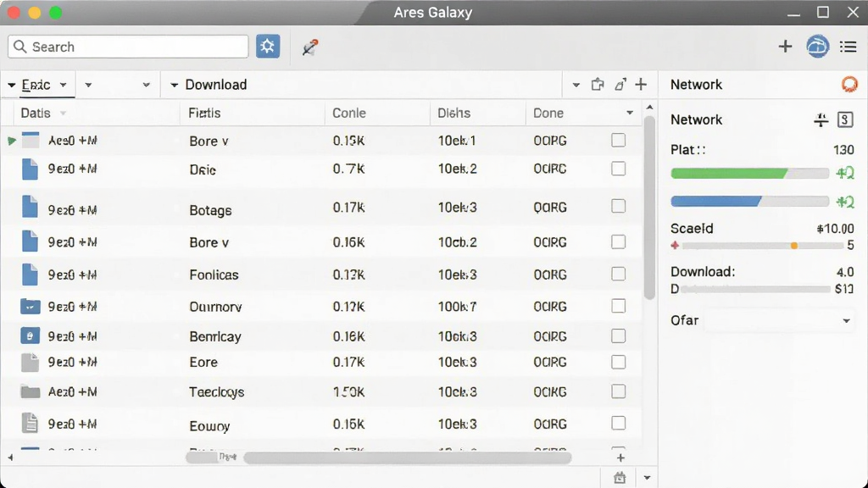
Task: Open the Datis column sort arrow
Action: coord(63,114)
